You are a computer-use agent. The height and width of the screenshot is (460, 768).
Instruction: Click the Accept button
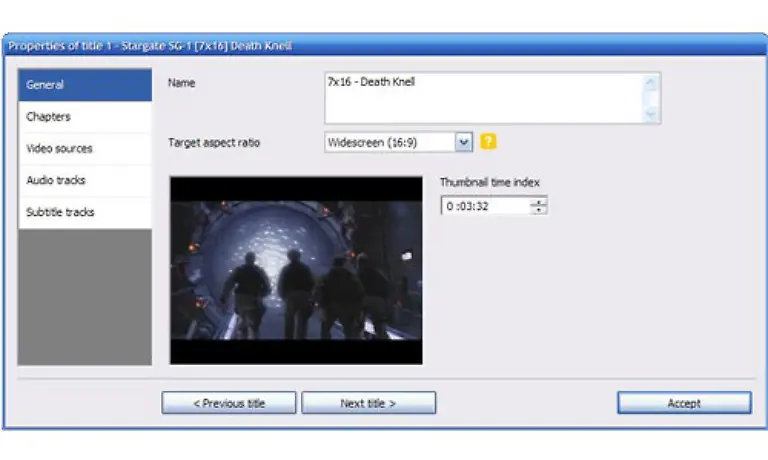684,403
